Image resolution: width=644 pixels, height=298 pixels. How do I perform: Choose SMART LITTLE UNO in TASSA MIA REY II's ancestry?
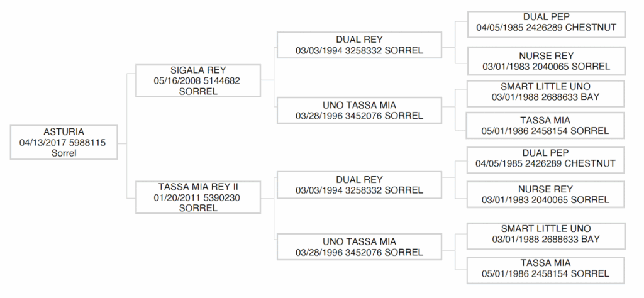pos(545,234)
